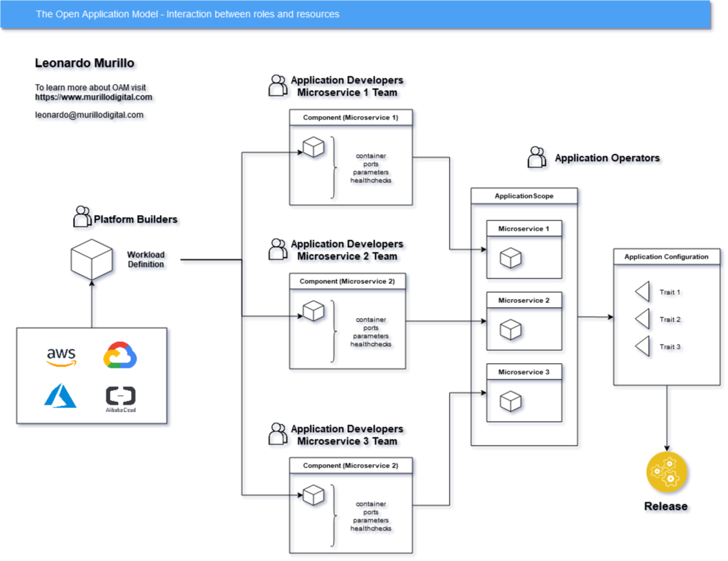The image size is (728, 561).
Task: Click people icon for Microservice 2 Team
Action: pos(278,249)
